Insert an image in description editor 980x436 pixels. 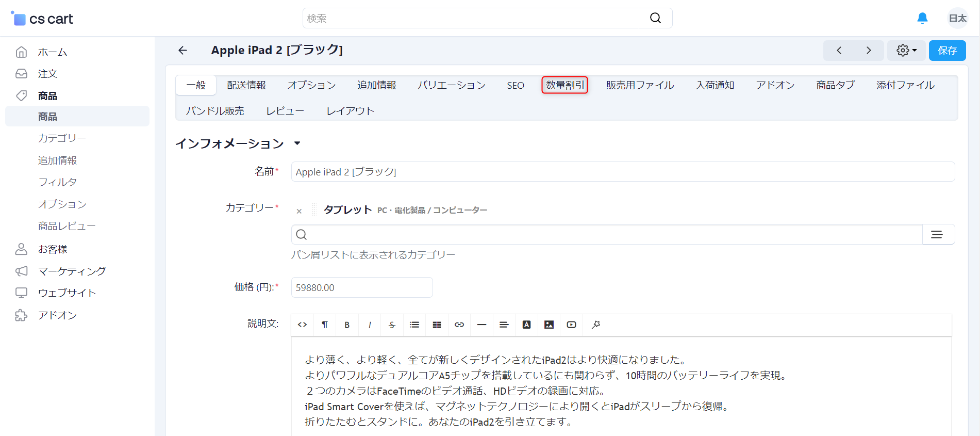coord(549,325)
